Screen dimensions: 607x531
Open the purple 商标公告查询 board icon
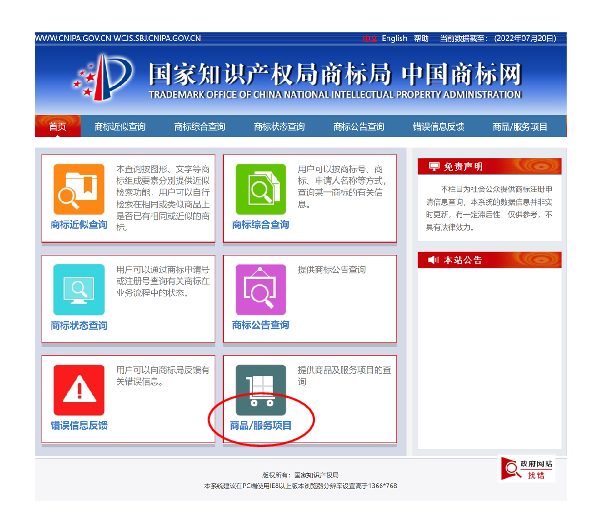click(x=261, y=289)
